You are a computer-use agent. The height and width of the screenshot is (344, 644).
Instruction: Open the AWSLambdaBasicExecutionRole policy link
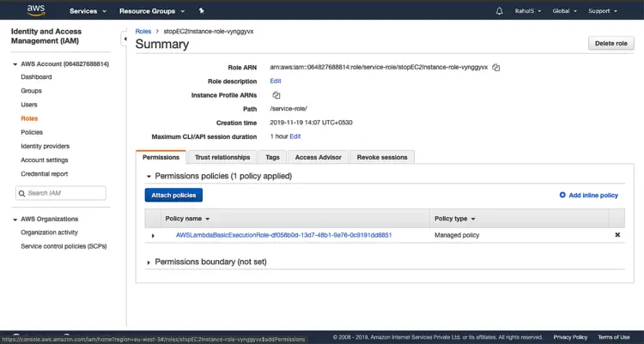[x=284, y=235]
